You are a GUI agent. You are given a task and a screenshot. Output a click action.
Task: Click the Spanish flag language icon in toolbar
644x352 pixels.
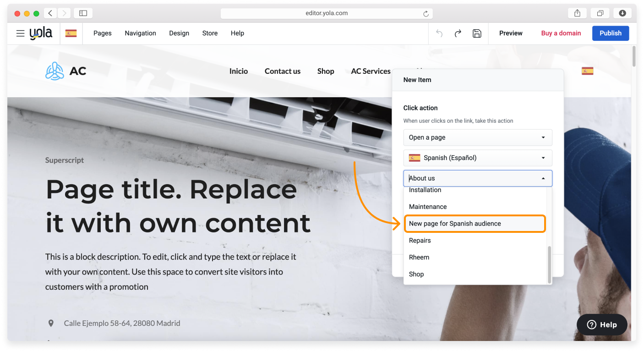tap(71, 33)
